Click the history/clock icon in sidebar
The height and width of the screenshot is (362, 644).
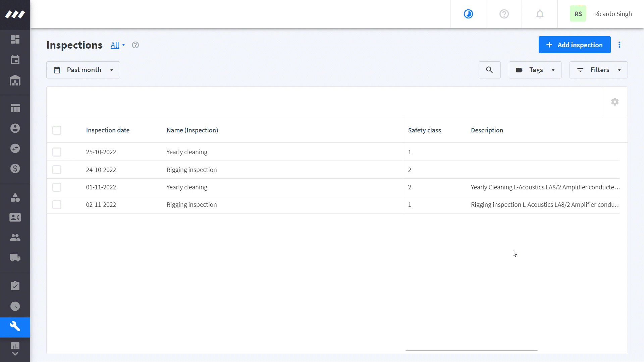(x=15, y=306)
